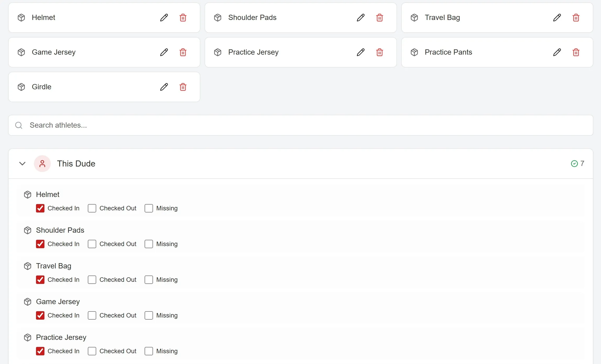Click the This Dude athlete avatar icon
Viewport: 601px width, 364px height.
(42, 164)
